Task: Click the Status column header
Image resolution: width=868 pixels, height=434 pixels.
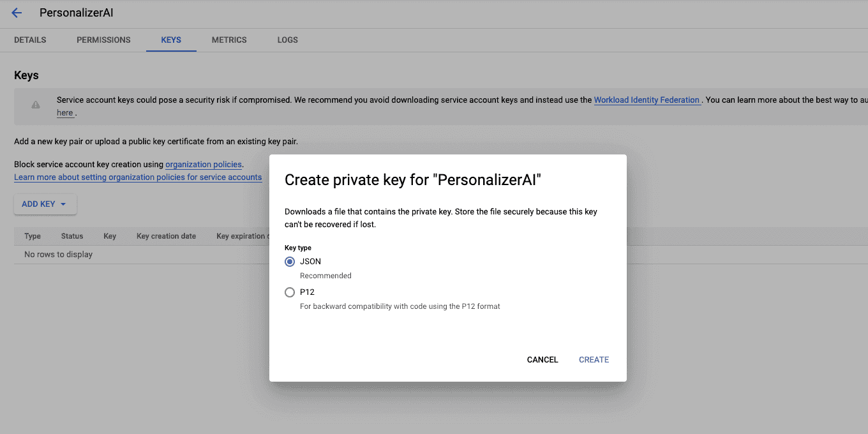Action: click(71, 236)
